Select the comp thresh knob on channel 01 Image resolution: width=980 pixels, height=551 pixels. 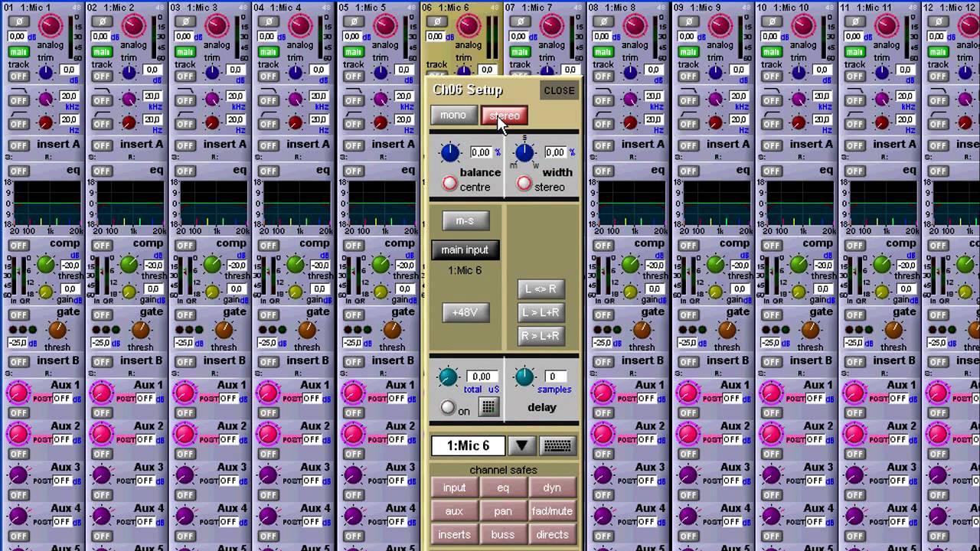point(45,265)
